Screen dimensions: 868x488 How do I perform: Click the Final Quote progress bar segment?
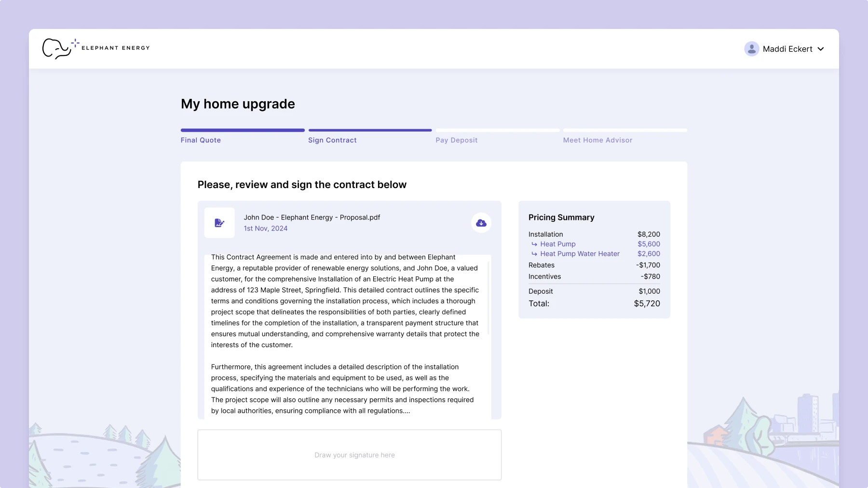click(x=243, y=130)
